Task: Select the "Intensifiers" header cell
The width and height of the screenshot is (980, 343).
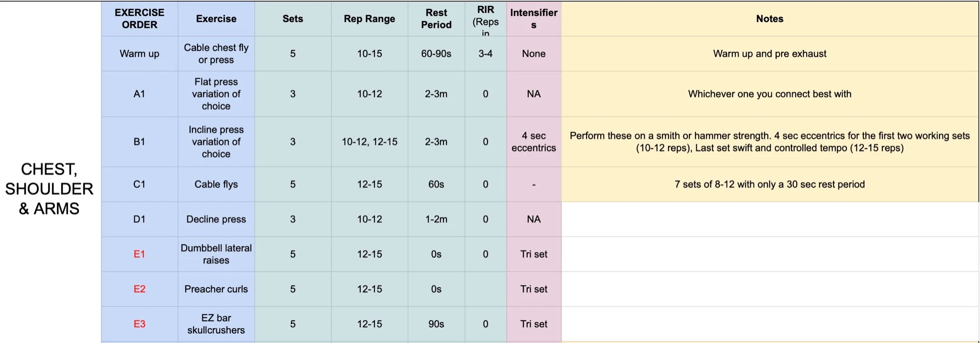Action: 534,19
